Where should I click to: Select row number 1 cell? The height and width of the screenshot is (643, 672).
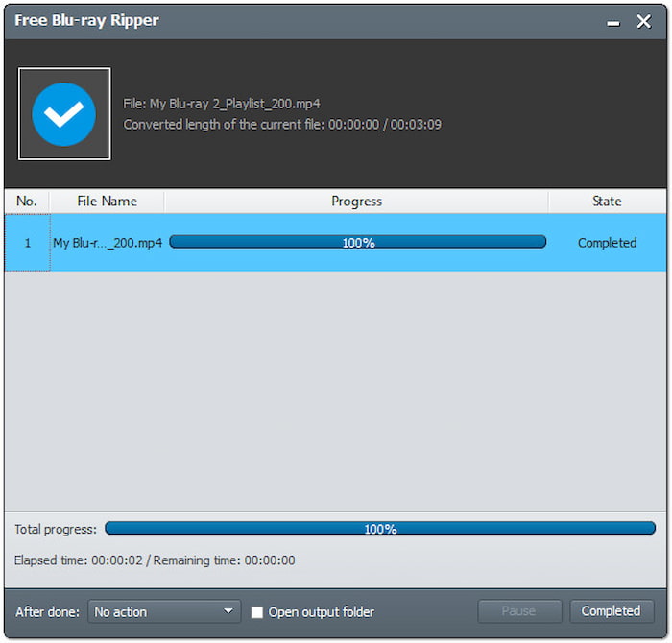[28, 243]
